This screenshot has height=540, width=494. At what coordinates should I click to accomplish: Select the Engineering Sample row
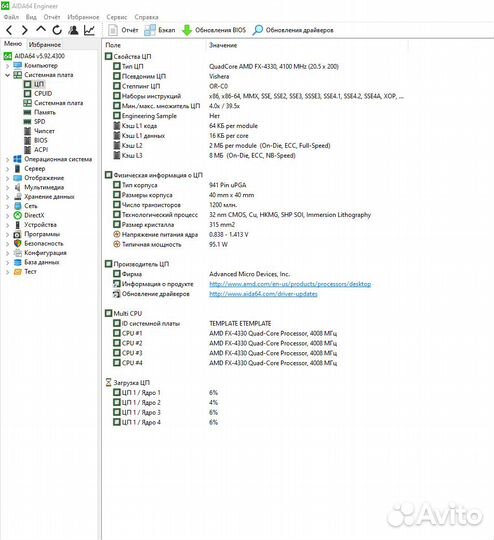(167, 116)
